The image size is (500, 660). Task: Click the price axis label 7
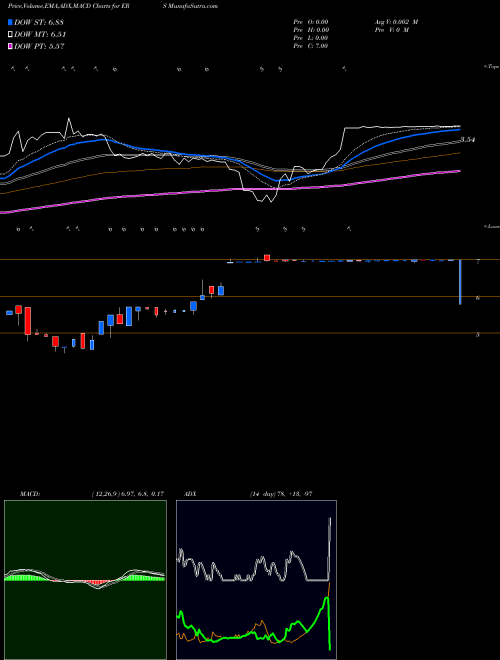click(478, 262)
